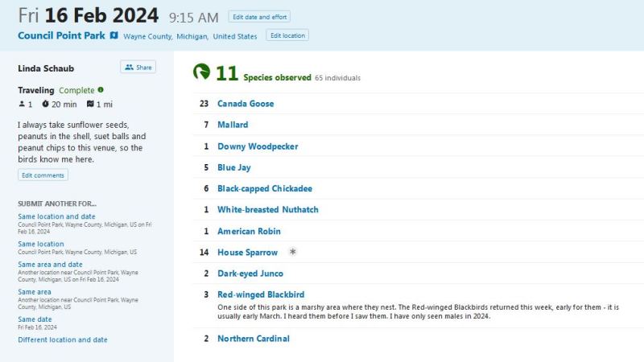
Task: Click the distance map icon by 1 mi
Action: click(90, 105)
